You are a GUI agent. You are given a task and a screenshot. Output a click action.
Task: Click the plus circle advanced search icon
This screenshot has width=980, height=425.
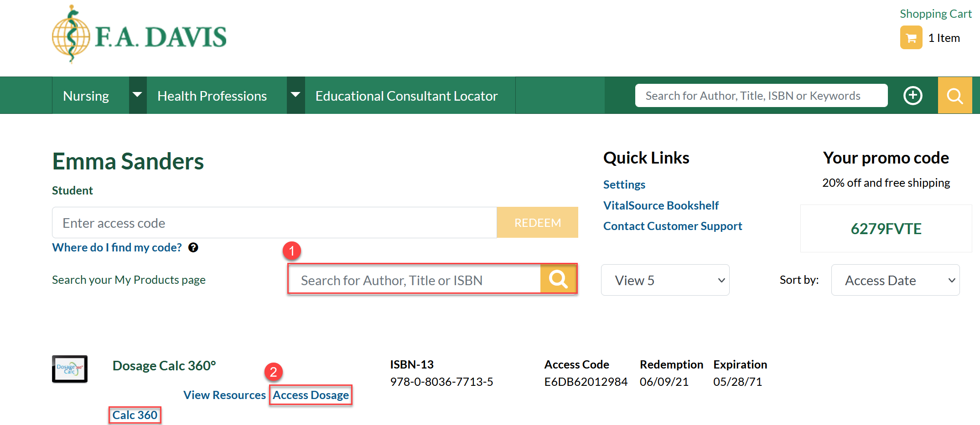pyautogui.click(x=913, y=95)
